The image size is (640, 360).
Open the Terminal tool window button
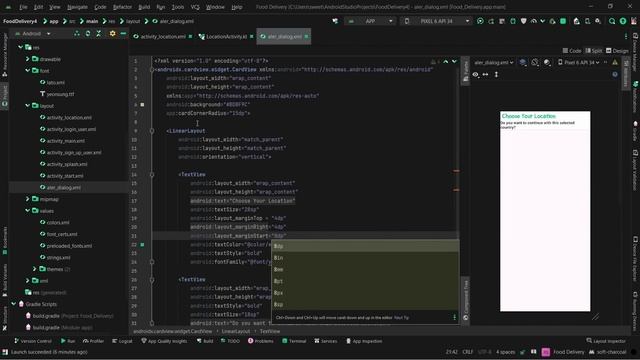tap(294, 341)
